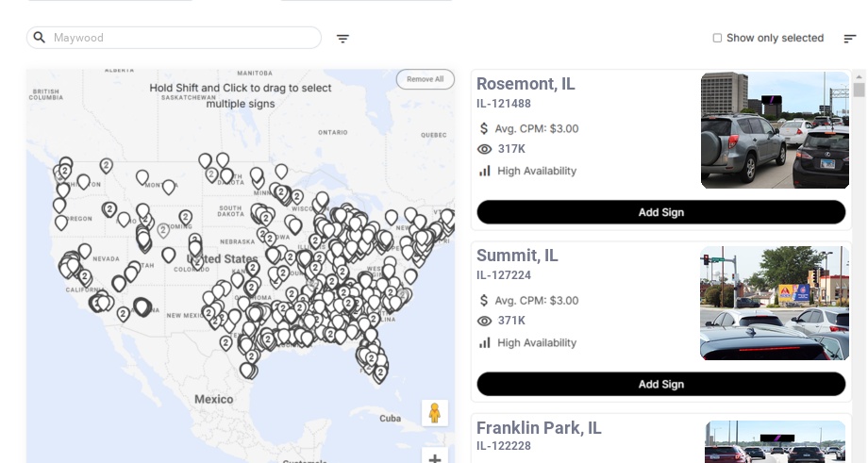Open the Rosemont billboard photo thumbnail

[775, 131]
